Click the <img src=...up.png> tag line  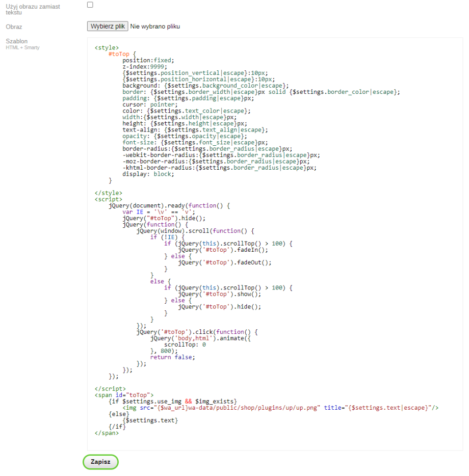pyautogui.click(x=280, y=408)
